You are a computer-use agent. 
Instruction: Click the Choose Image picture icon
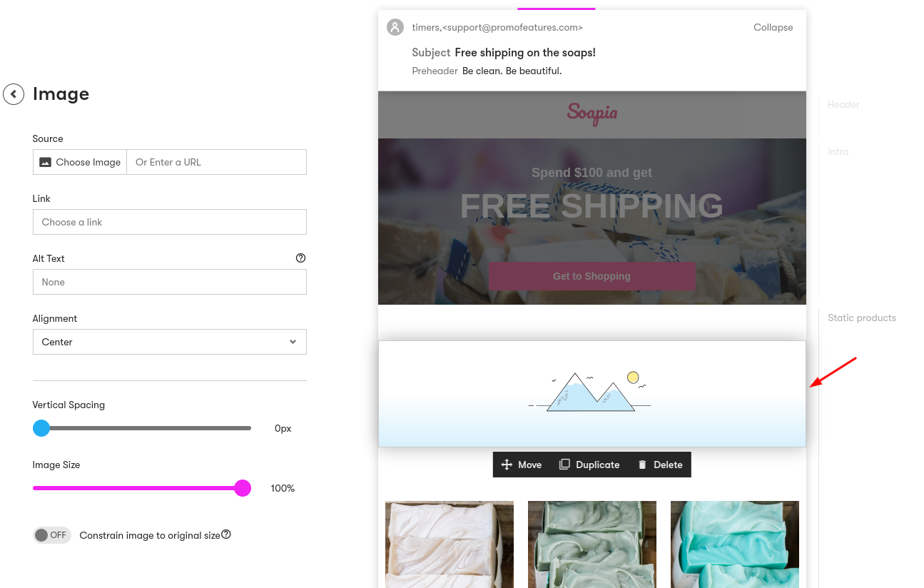point(45,162)
